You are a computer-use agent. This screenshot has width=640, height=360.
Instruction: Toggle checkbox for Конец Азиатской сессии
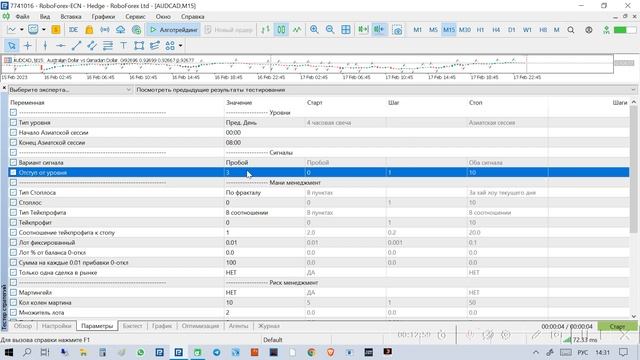click(13, 142)
